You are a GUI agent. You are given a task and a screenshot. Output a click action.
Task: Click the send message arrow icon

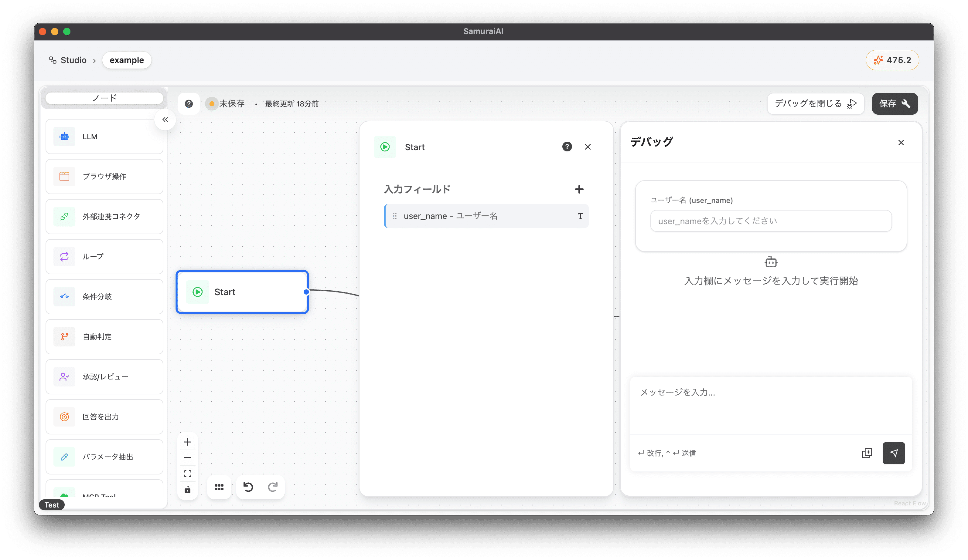[x=894, y=453]
